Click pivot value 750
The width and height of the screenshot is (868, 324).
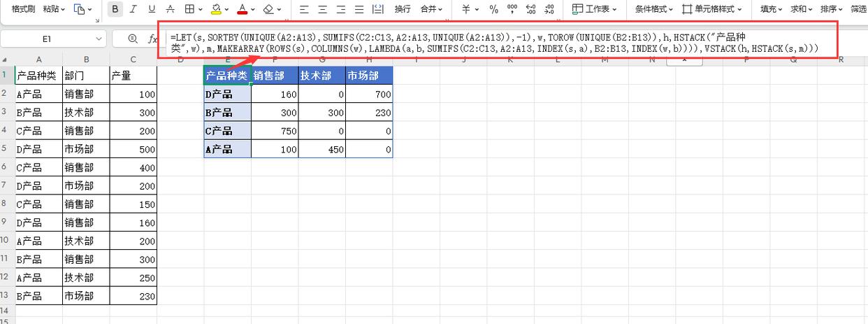pos(275,131)
